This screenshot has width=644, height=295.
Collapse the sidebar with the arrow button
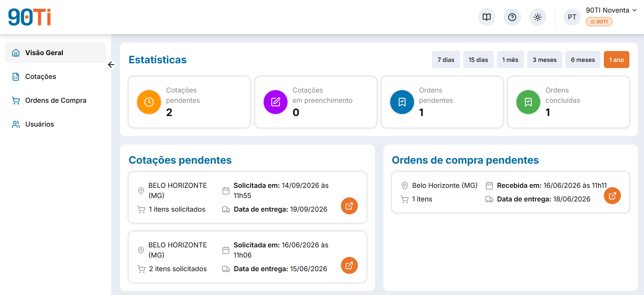111,65
